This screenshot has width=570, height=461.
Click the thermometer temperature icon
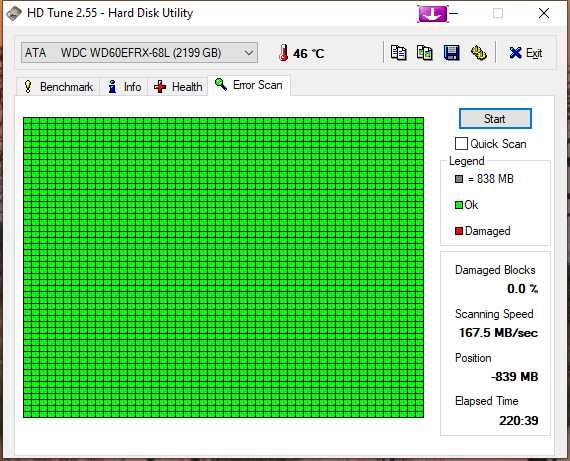pyautogui.click(x=284, y=53)
